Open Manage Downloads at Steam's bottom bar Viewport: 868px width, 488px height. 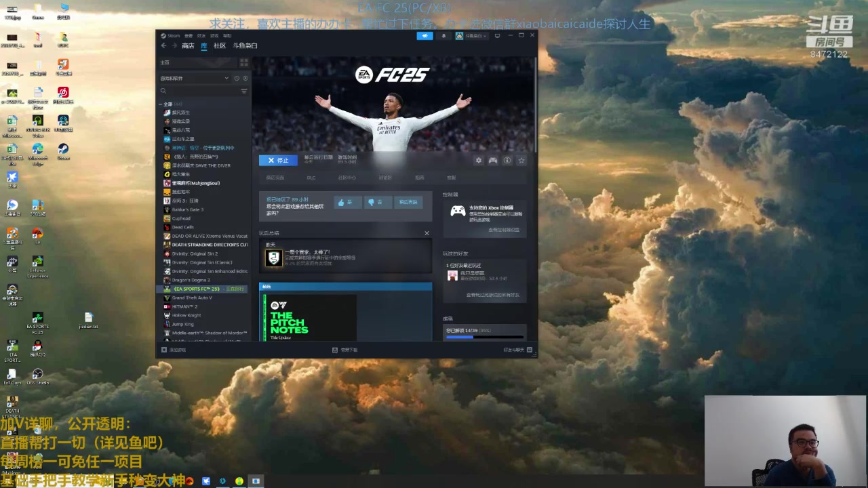pyautogui.click(x=344, y=350)
